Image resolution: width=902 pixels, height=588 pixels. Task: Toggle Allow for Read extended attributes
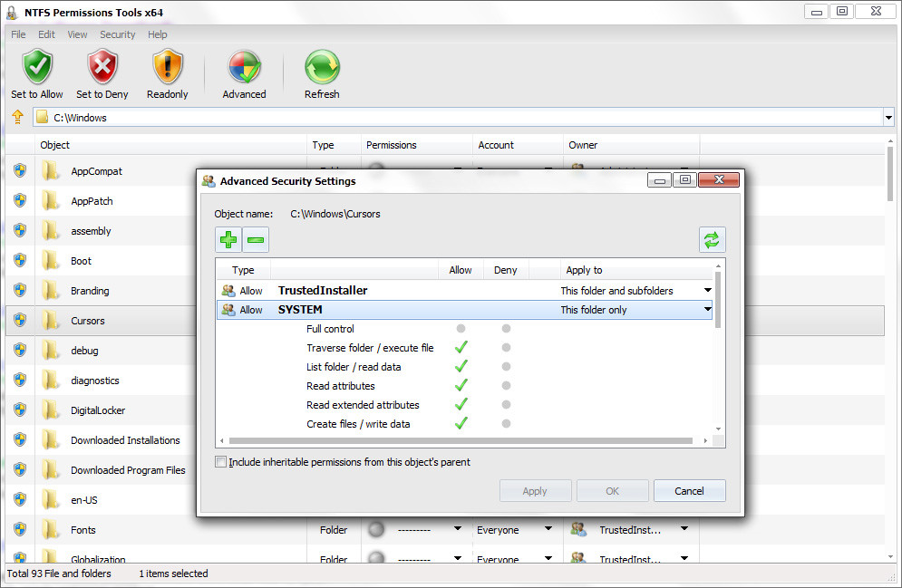click(461, 404)
